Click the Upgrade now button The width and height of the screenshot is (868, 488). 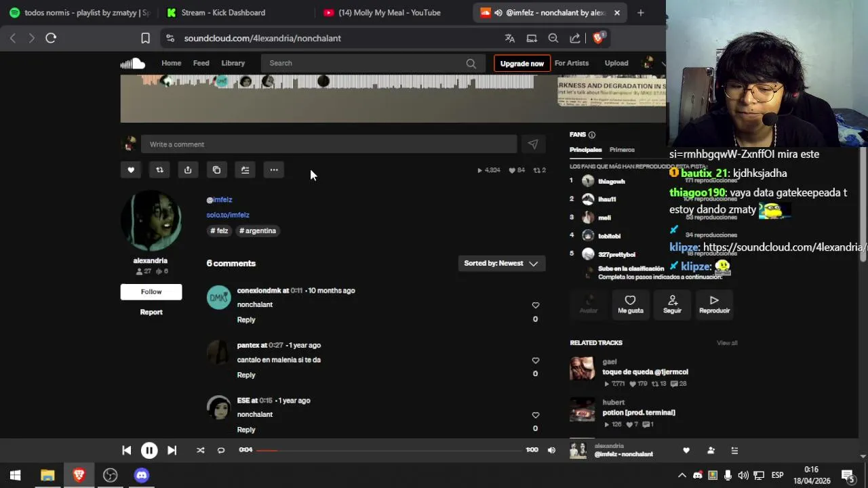pos(522,63)
